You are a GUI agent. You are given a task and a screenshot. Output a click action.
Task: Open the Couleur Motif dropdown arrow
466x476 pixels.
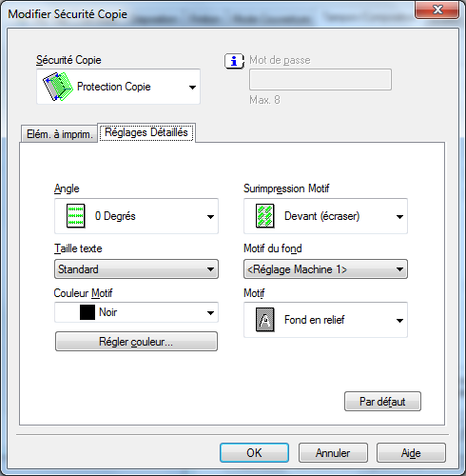[x=210, y=313]
